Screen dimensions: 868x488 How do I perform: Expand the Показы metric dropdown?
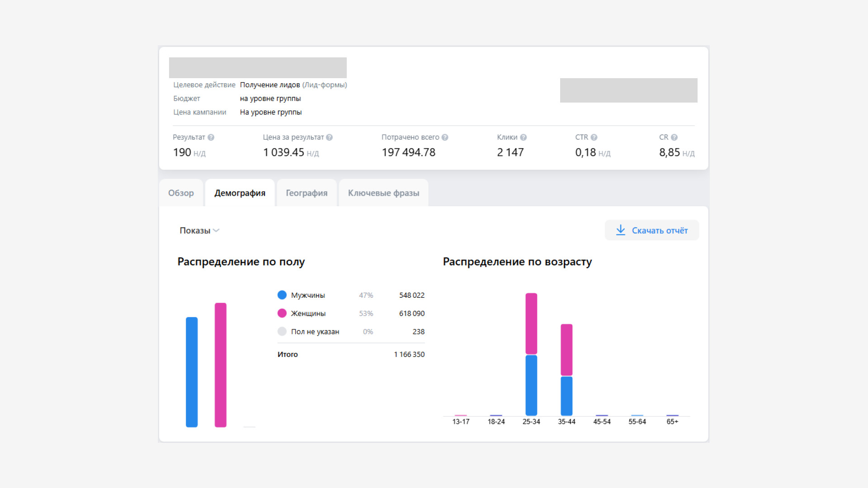(x=199, y=230)
